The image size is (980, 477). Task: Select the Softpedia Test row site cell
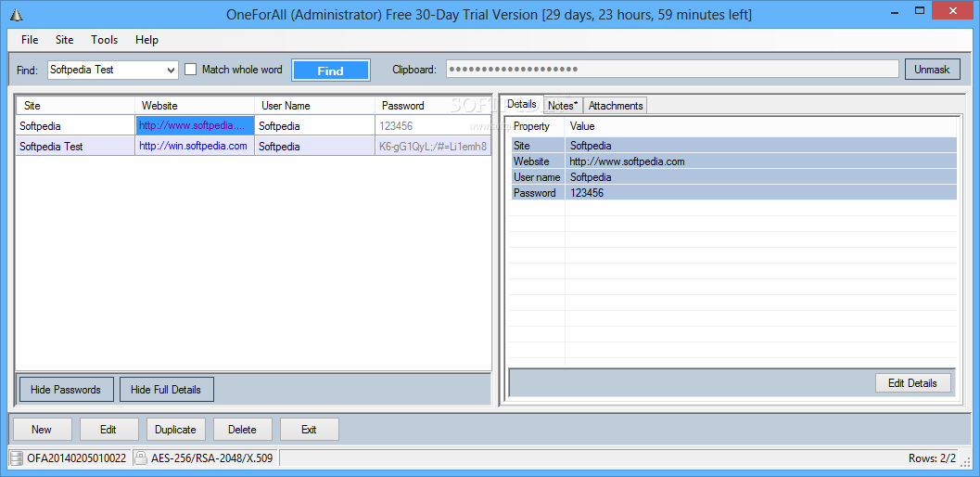76,147
